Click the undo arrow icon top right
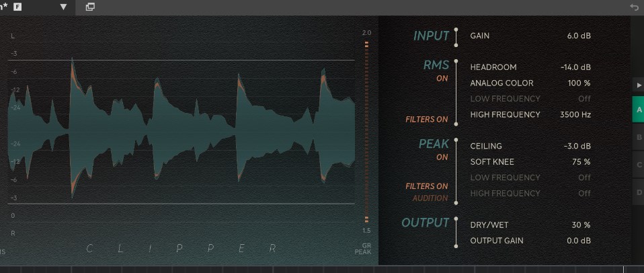Image resolution: width=644 pixels, height=273 pixels. pyautogui.click(x=634, y=7)
